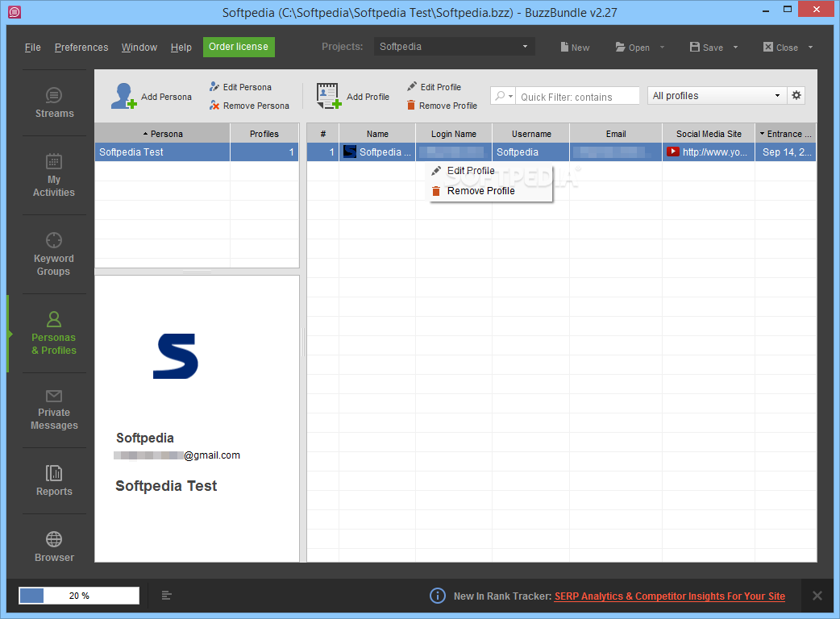Screen dimensions: 840x619
Task: Choose Edit Profile from context menu
Action: (x=470, y=171)
